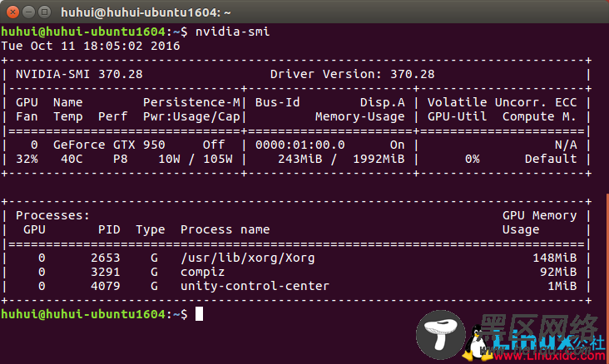The image size is (609, 364).
Task: Click the Processes: label
Action: pos(52,215)
